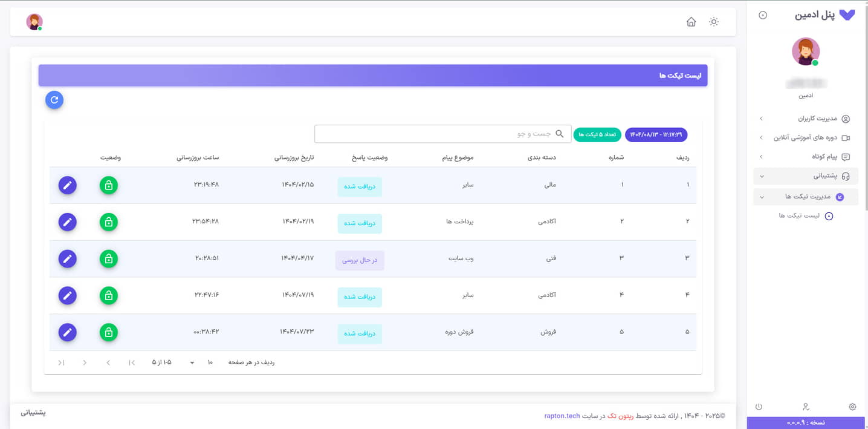Open the rapton.tech link in footer

coord(562,416)
